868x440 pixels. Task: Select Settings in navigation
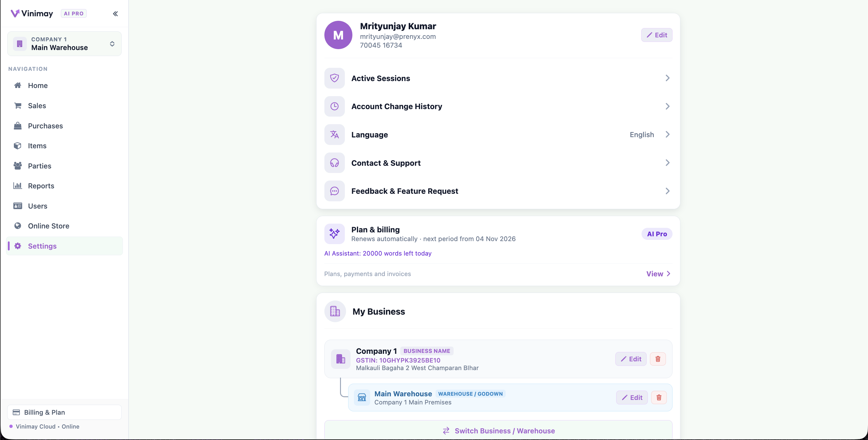pos(64,246)
